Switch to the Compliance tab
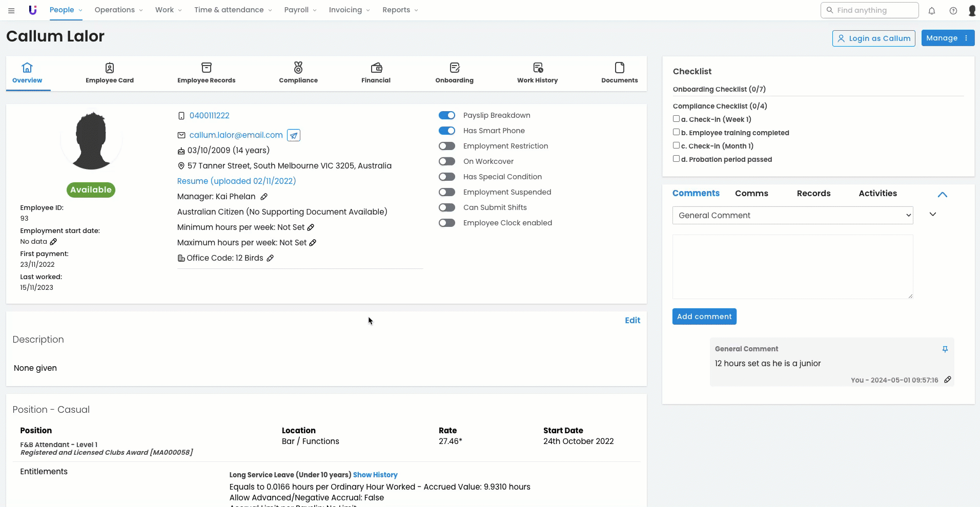This screenshot has width=980, height=507. click(x=298, y=73)
